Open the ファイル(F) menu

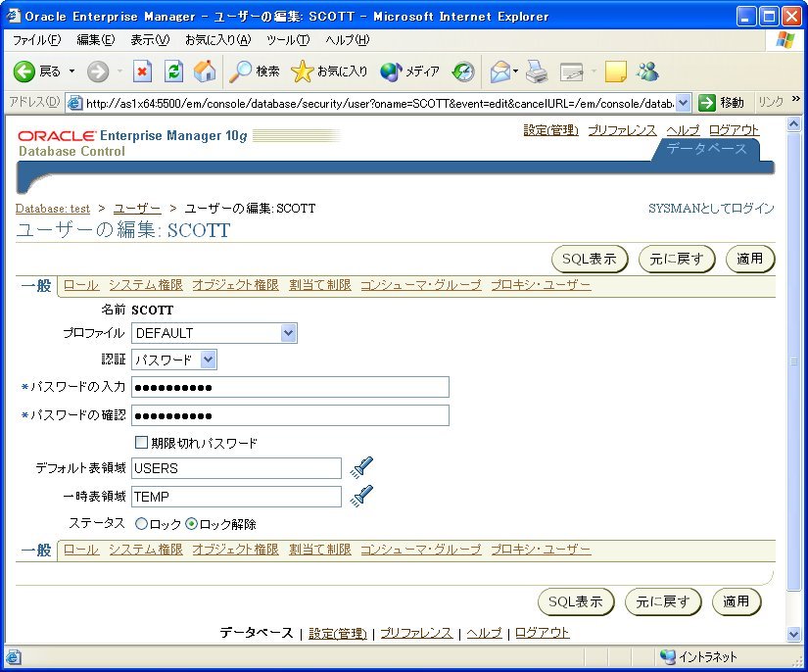click(x=36, y=40)
